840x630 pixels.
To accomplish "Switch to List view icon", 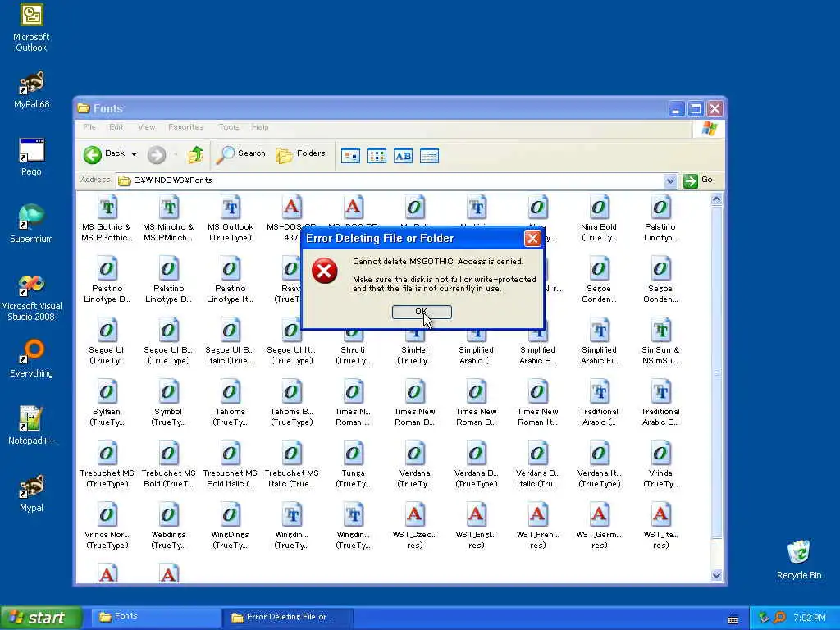I will [377, 156].
